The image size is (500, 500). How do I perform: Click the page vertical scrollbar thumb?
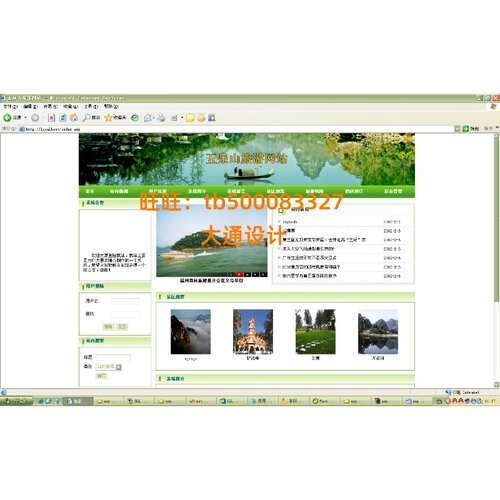497,220
